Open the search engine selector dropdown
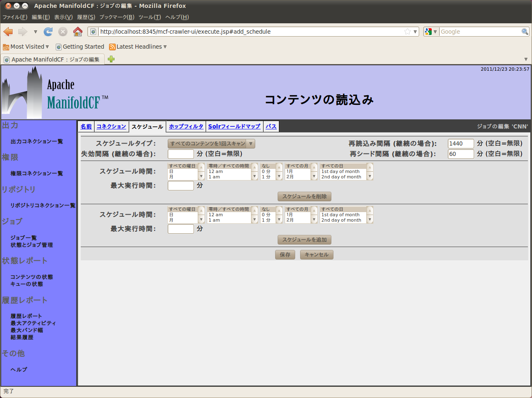Image resolution: width=532 pixels, height=398 pixels. pos(431,32)
